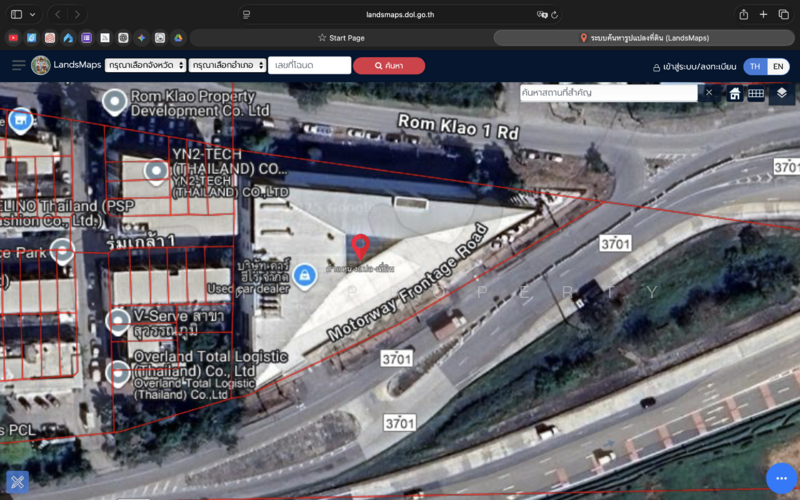Toggle the Safari sidebar
The width and height of the screenshot is (800, 500).
pyautogui.click(x=16, y=14)
